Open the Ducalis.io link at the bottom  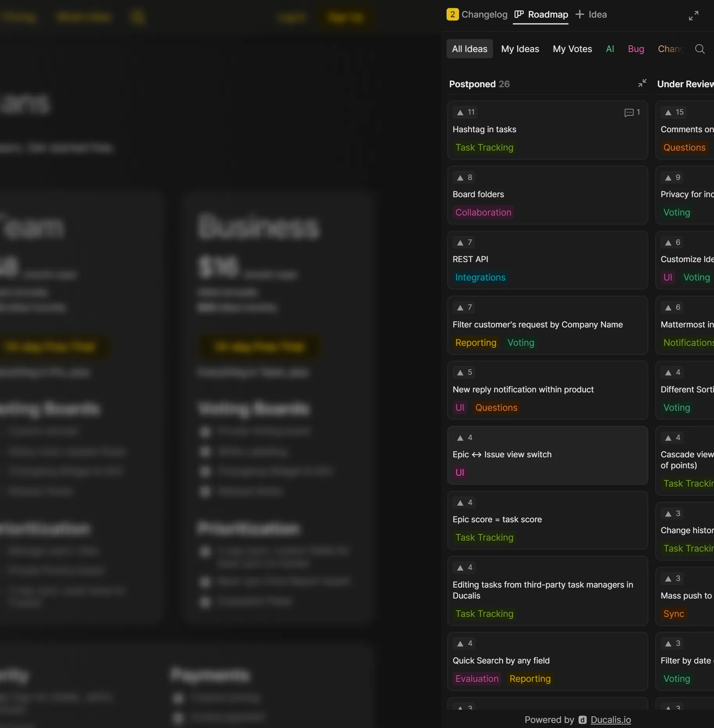click(611, 720)
